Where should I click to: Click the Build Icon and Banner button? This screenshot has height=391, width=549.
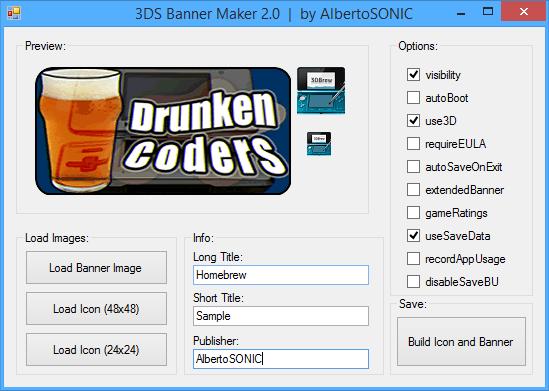point(461,342)
